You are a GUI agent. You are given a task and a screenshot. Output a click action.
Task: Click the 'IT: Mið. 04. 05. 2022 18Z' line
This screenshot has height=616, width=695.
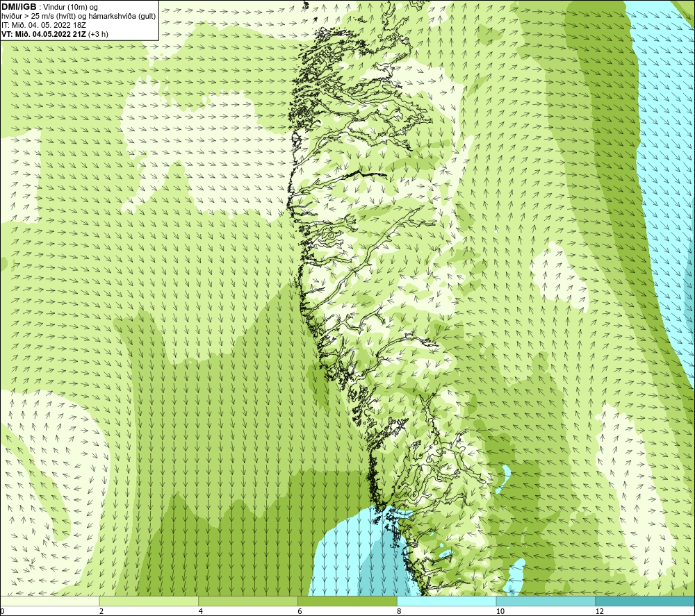(43, 25)
